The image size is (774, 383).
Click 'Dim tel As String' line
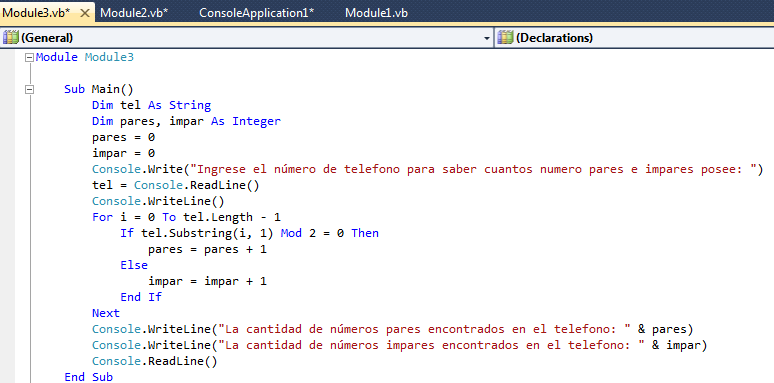152,105
